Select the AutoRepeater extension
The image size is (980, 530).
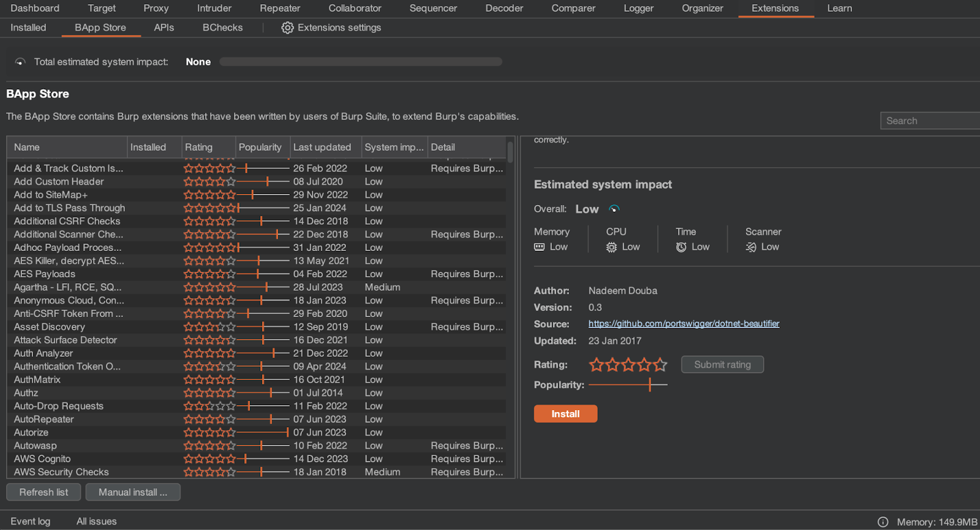pyautogui.click(x=257, y=419)
